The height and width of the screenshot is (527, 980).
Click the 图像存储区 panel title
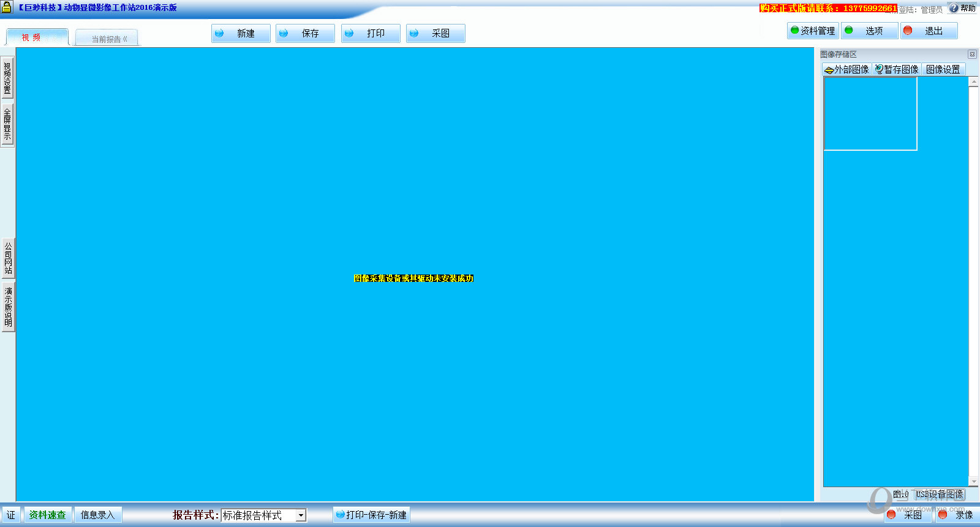(x=839, y=54)
